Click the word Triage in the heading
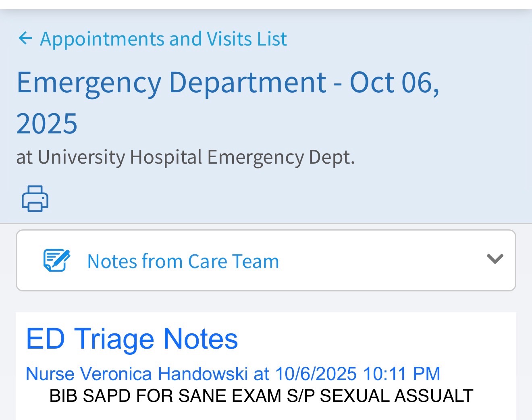532x420 pixels. coord(114,339)
